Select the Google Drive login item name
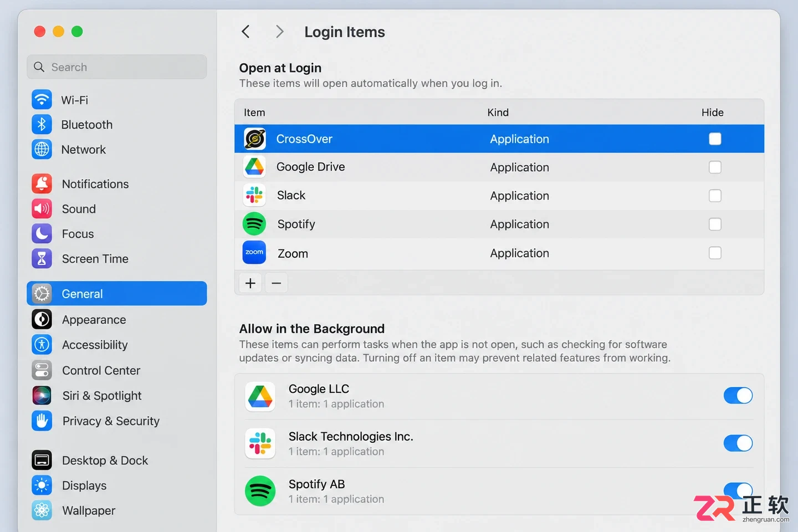 [x=311, y=167]
